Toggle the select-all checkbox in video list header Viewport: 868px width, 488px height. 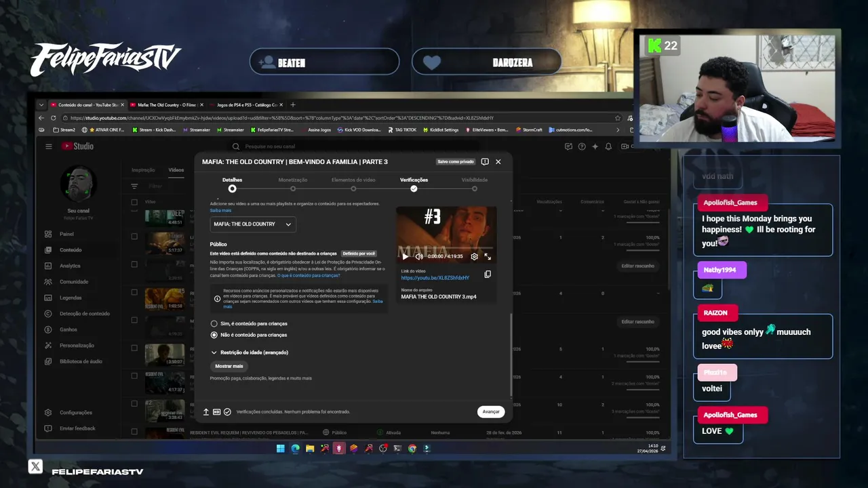click(x=134, y=202)
